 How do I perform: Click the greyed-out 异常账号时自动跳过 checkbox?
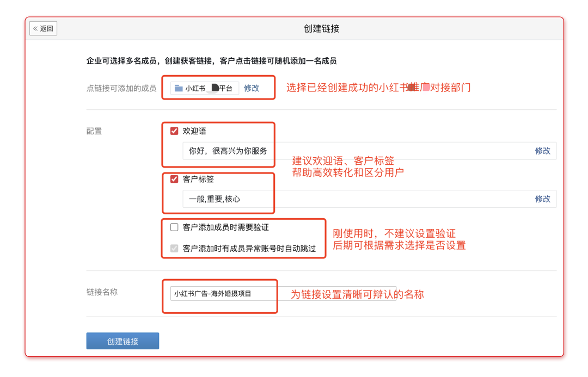174,249
